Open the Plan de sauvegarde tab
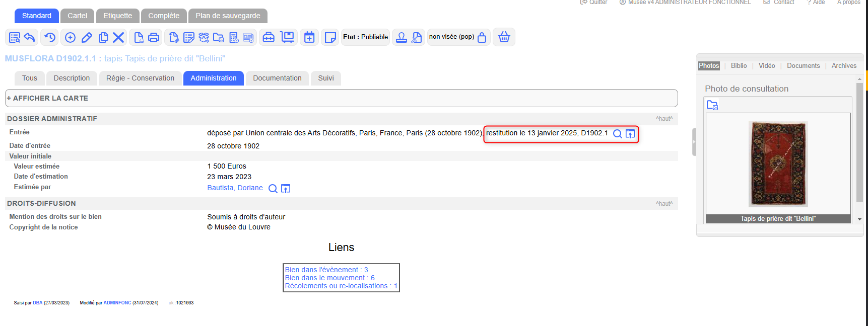The width and height of the screenshot is (868, 326). coord(228,16)
